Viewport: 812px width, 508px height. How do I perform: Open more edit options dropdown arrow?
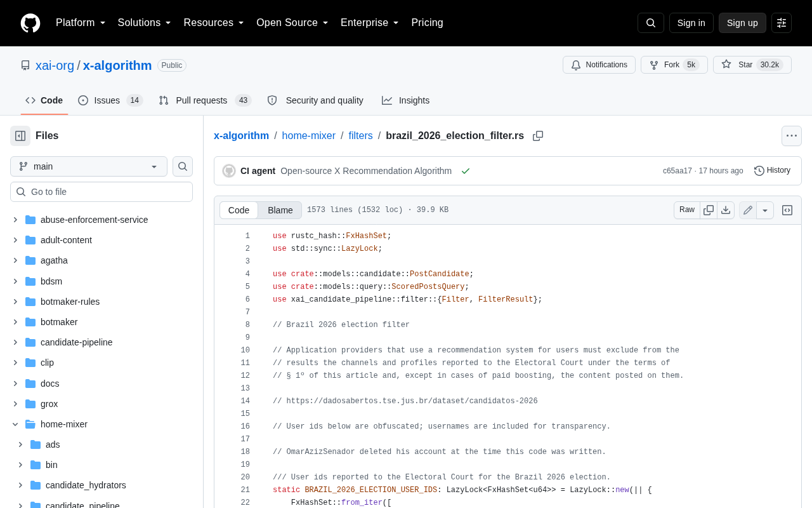click(765, 210)
